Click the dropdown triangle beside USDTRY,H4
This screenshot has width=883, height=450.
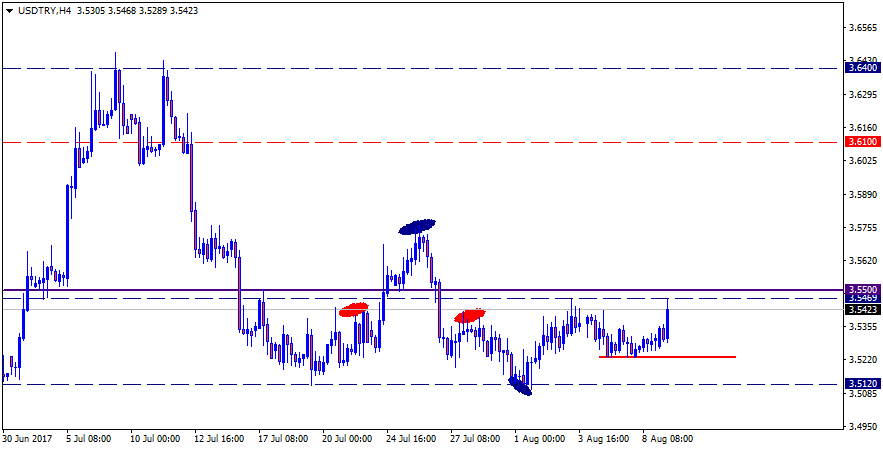[x=8, y=10]
